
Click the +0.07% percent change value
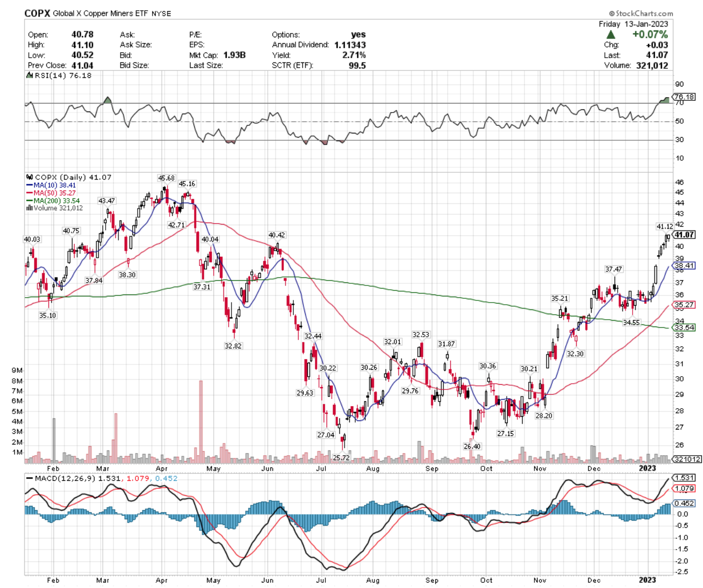pos(650,35)
